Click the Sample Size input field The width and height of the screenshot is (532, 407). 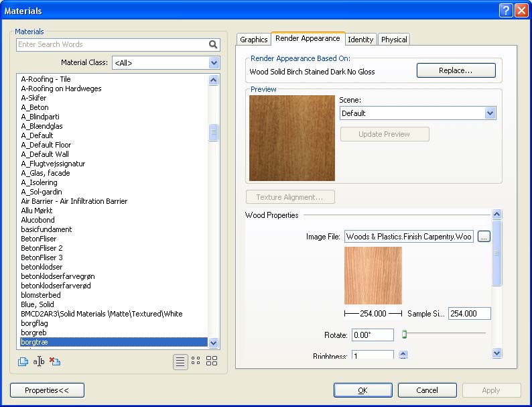pos(469,314)
